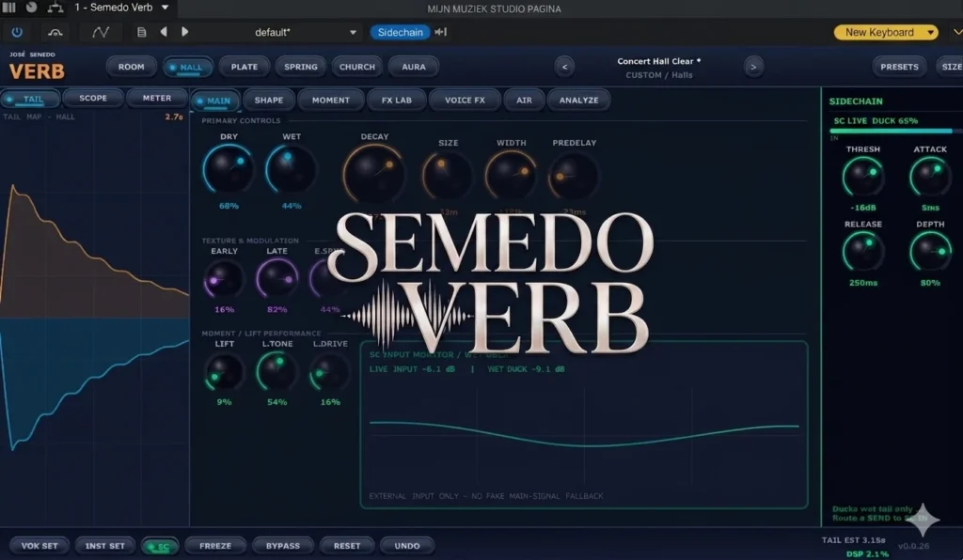Toggle the plugin power button
Screen dimensions: 963x560
[17, 32]
